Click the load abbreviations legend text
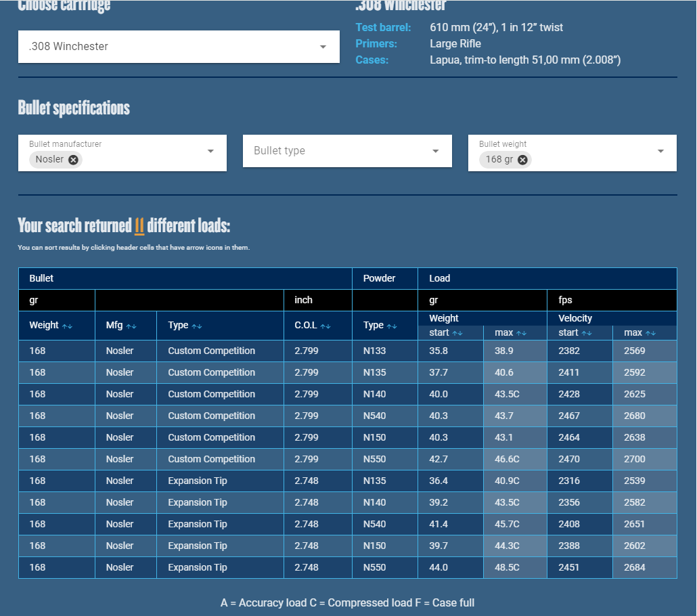The image size is (697, 616). click(347, 602)
